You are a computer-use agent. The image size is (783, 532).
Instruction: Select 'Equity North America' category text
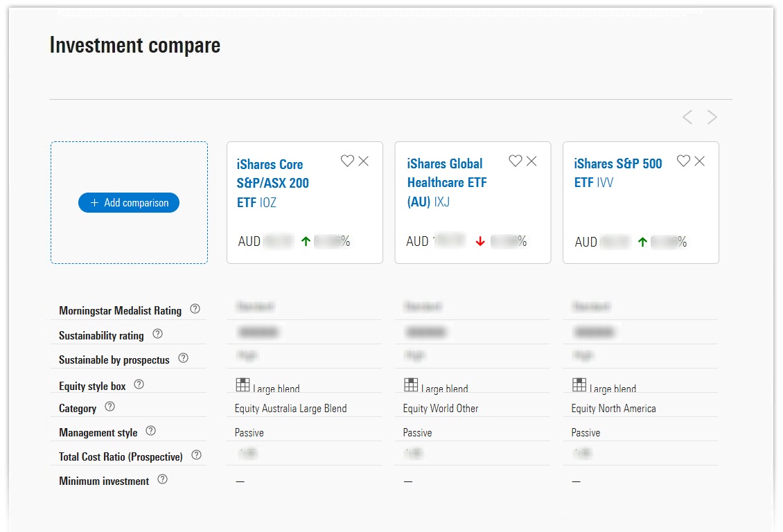pos(614,409)
